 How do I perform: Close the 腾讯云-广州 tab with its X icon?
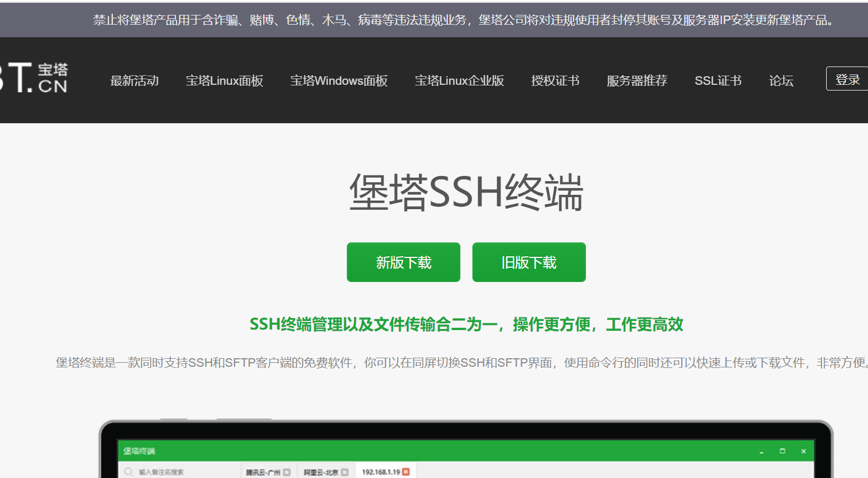tap(287, 471)
